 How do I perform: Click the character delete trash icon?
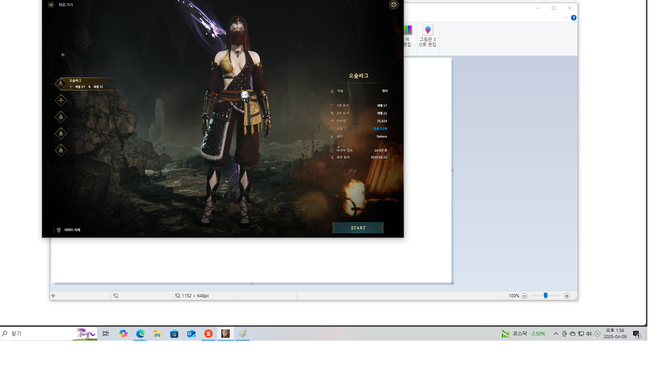click(58, 230)
